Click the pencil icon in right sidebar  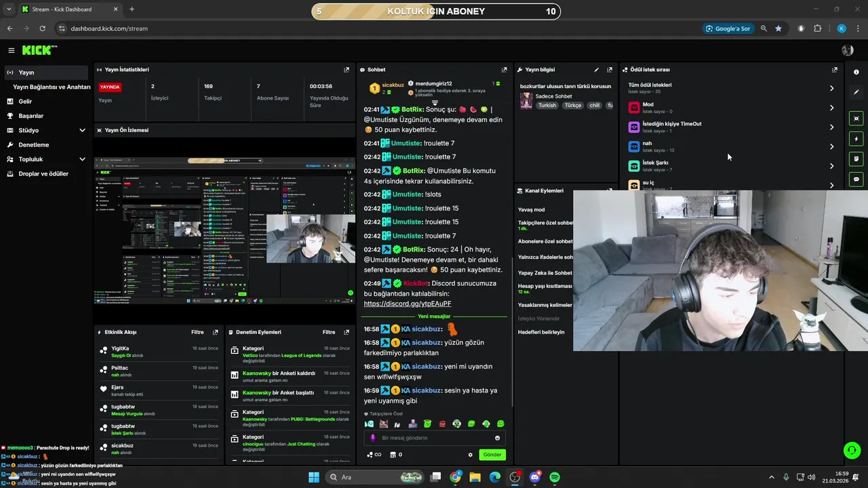coord(856,92)
